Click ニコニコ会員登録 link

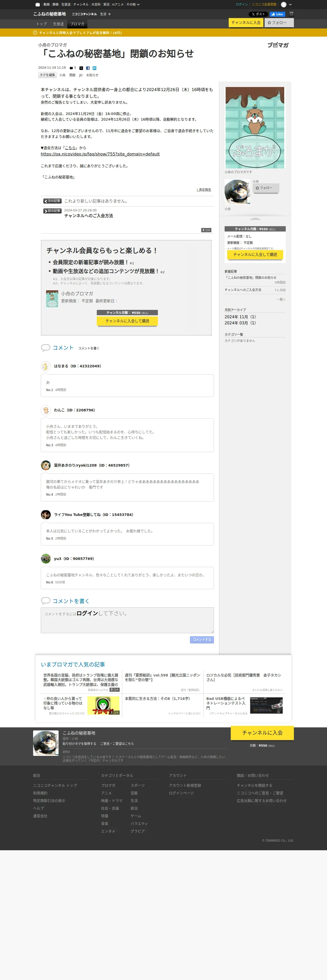(264, 5)
